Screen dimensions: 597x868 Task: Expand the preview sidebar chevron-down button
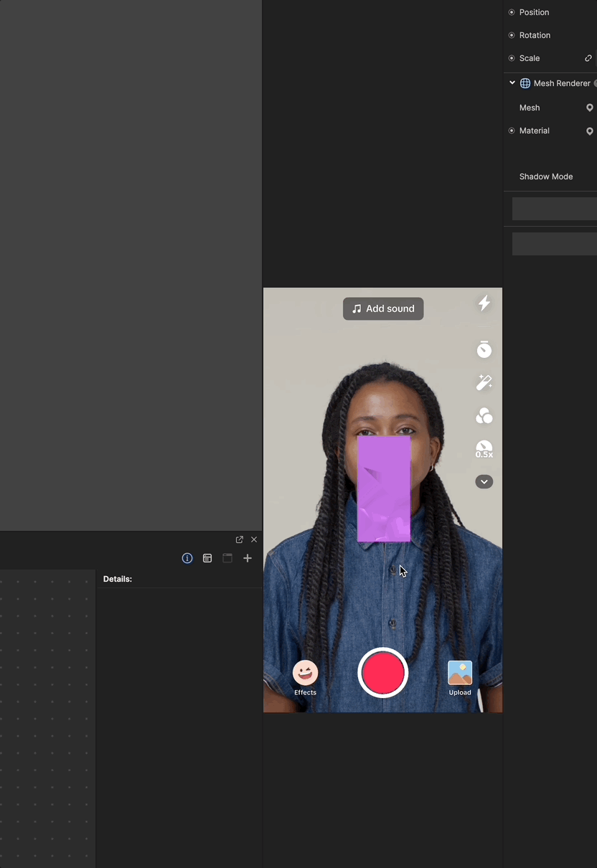click(x=484, y=482)
